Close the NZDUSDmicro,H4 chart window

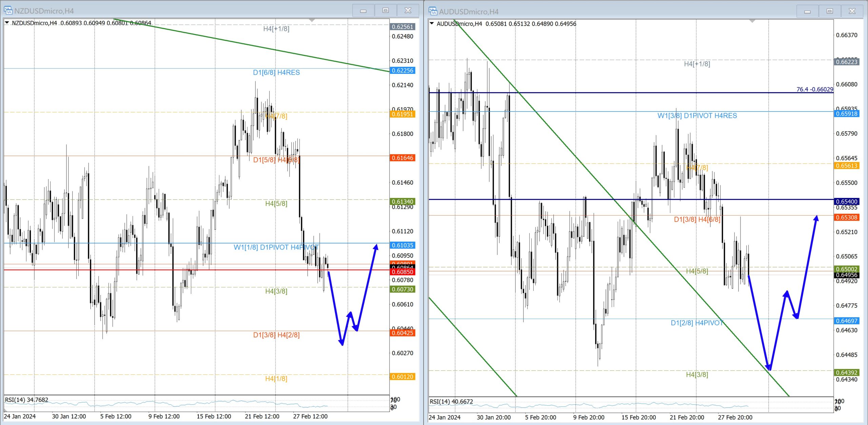pyautogui.click(x=408, y=11)
